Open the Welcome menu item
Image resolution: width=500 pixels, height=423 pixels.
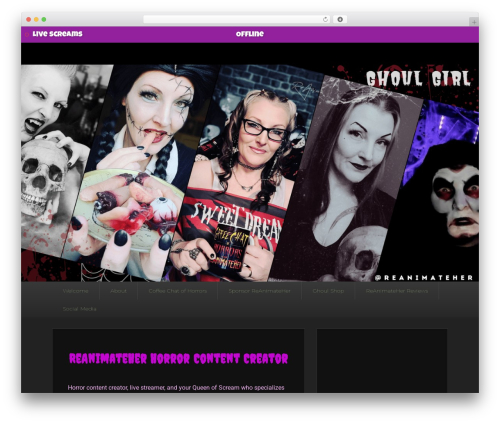pyautogui.click(x=76, y=291)
